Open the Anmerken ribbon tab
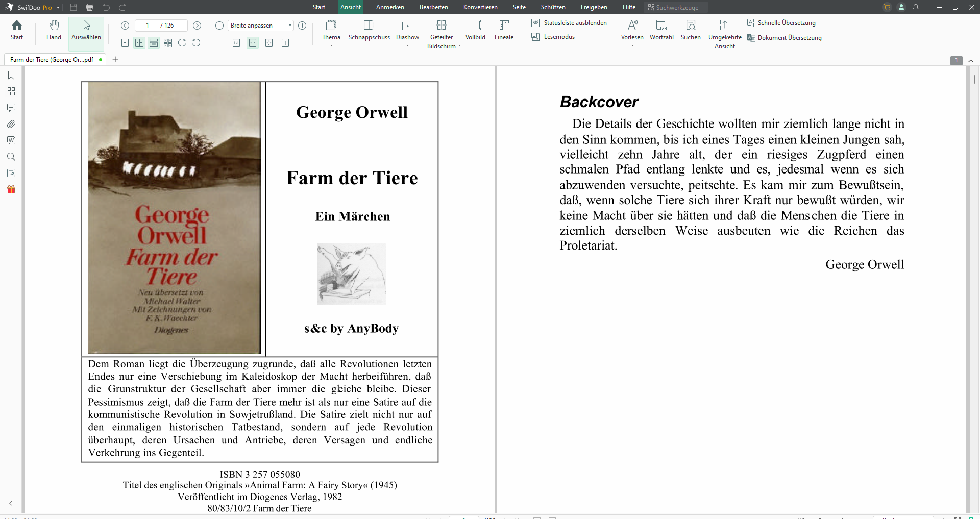 [390, 7]
